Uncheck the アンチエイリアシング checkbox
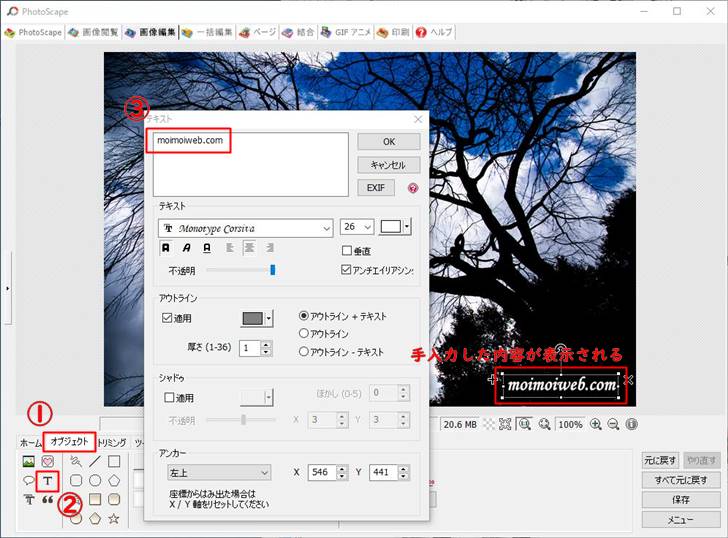The width and height of the screenshot is (728, 538). 347,270
